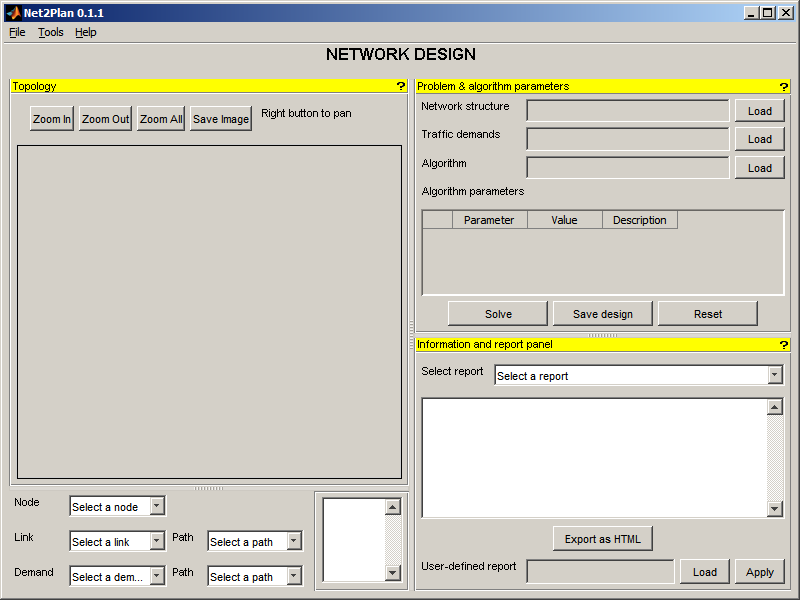This screenshot has height=600, width=800.
Task: Click the Network structure text field
Action: [x=628, y=111]
